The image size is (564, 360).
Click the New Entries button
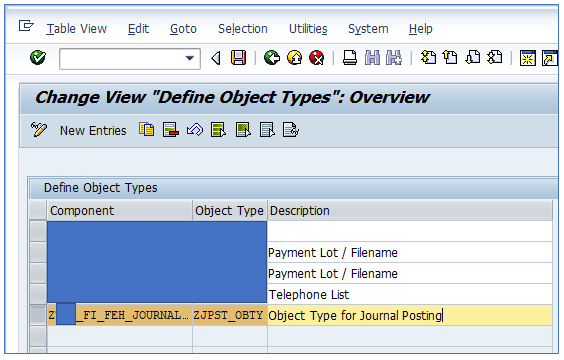[93, 131]
